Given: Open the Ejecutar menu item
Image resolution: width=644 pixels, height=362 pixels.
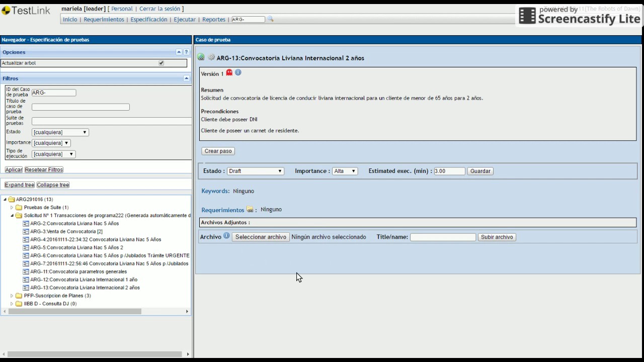Looking at the screenshot, I should pos(185,19).
